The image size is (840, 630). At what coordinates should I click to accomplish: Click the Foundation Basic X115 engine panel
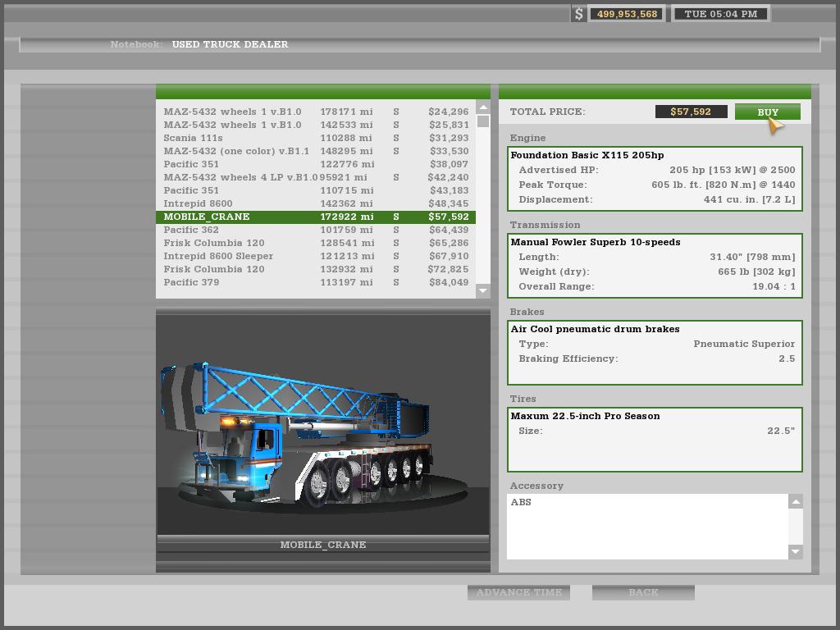click(x=655, y=178)
